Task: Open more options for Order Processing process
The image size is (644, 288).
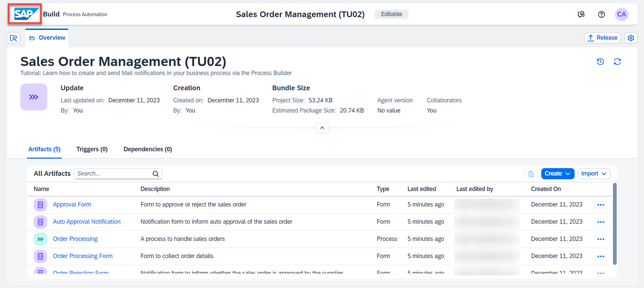Action: [601, 239]
